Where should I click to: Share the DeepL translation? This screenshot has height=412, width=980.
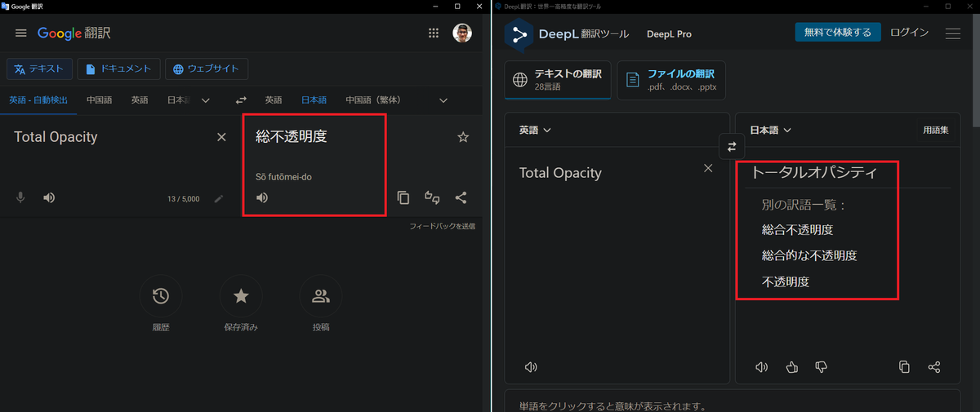(x=934, y=367)
